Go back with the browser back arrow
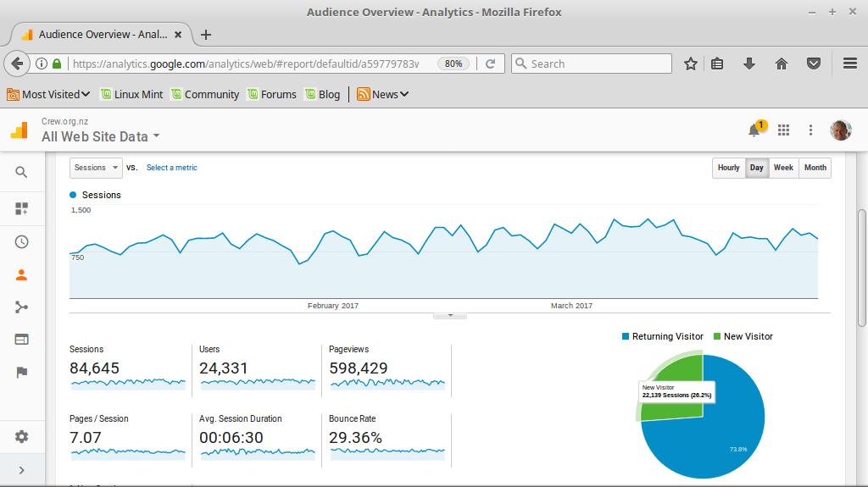 click(17, 64)
